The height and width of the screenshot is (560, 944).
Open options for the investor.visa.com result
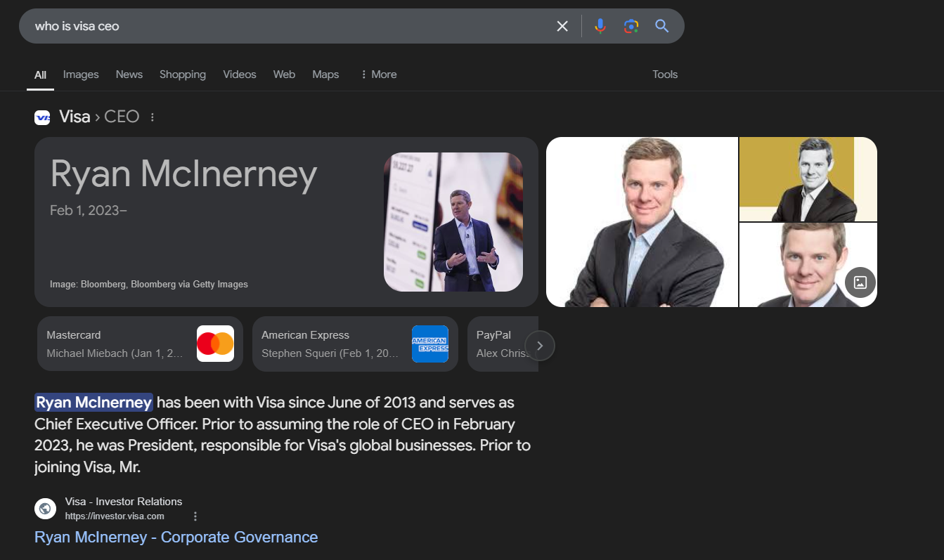click(x=195, y=516)
